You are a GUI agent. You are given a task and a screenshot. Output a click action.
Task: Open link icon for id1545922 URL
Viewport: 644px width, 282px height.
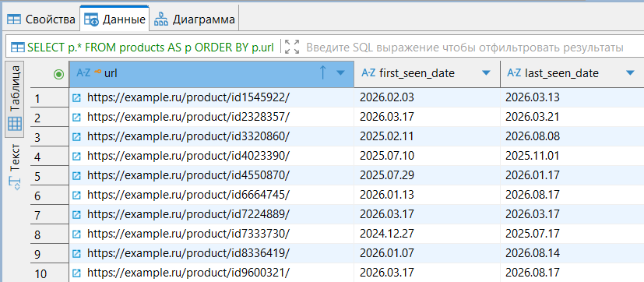(x=76, y=98)
